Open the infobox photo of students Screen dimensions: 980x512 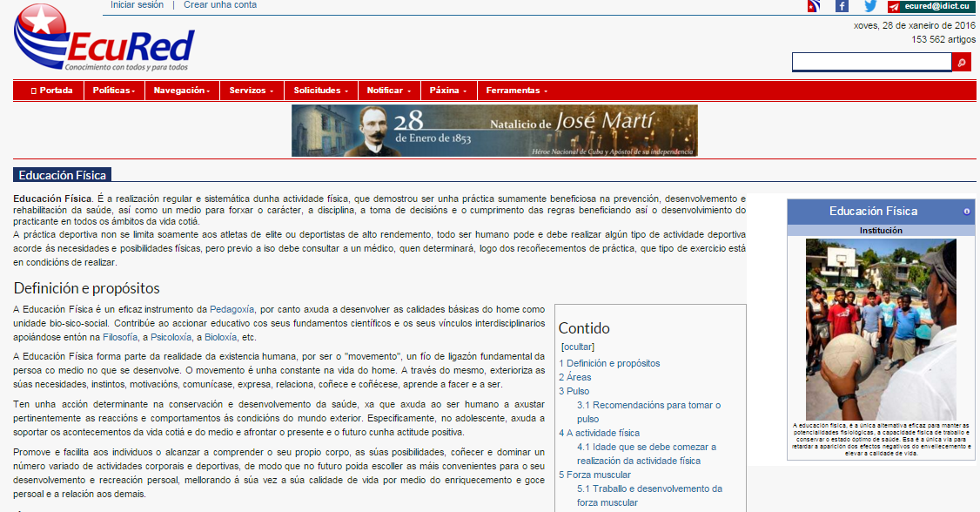(x=879, y=329)
